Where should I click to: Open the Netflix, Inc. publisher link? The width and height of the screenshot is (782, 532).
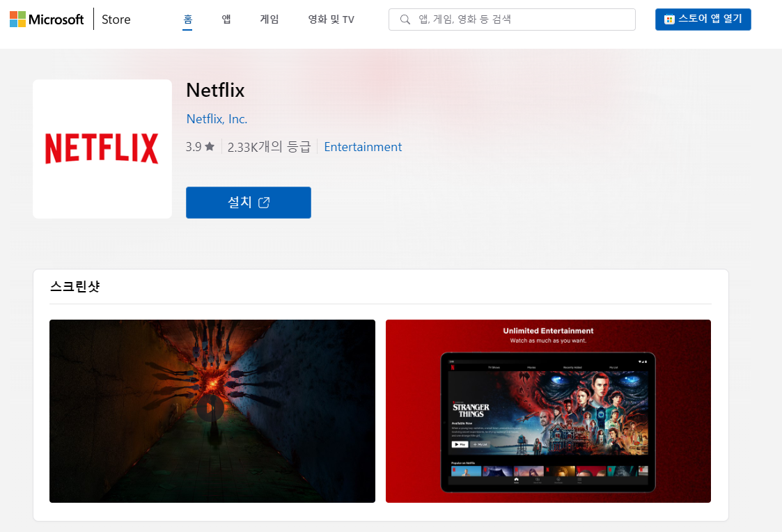217,118
